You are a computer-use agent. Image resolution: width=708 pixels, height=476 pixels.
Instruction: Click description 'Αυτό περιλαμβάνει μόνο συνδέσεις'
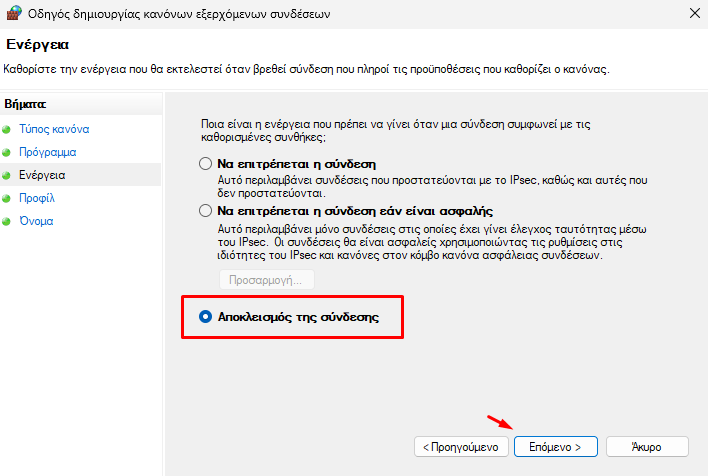432,242
